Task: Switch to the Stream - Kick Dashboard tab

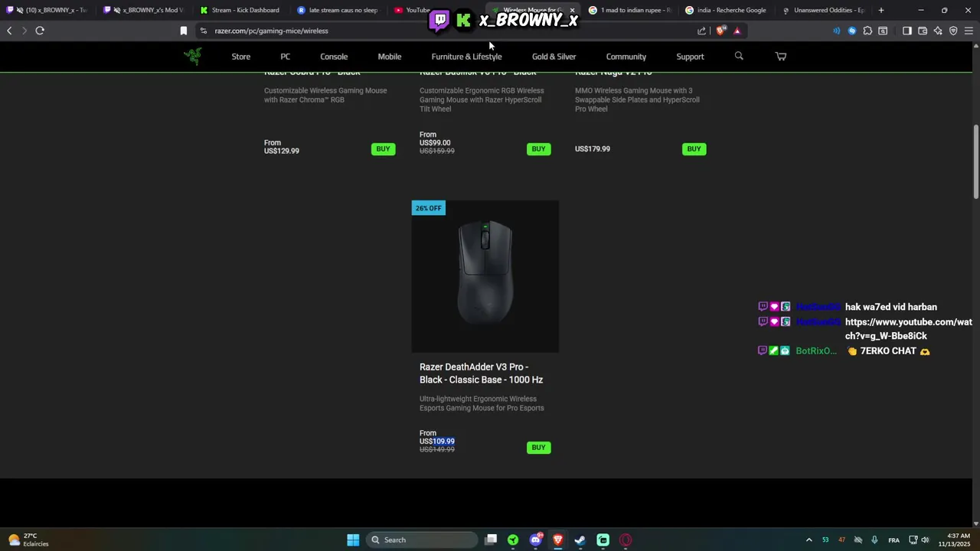Action: 240,10
